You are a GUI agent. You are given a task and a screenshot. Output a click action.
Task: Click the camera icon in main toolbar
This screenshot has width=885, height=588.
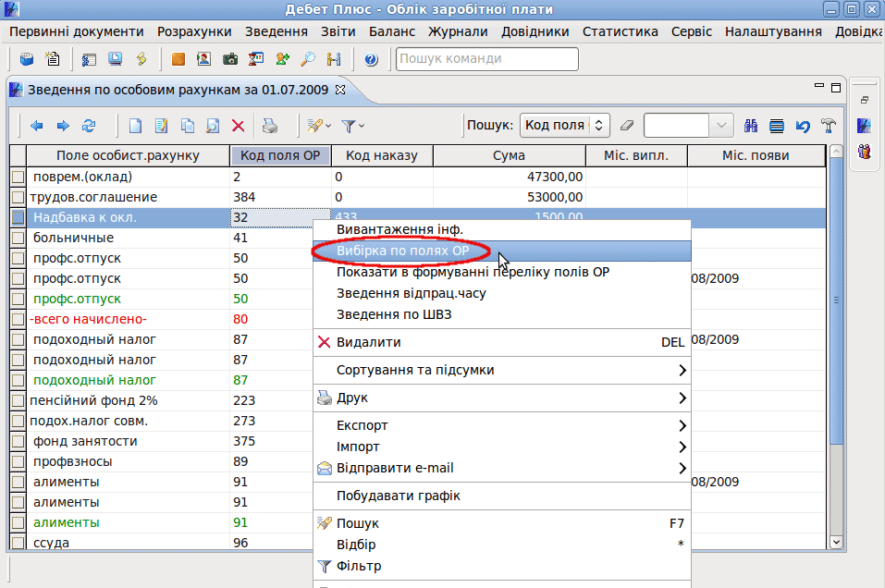click(x=230, y=58)
